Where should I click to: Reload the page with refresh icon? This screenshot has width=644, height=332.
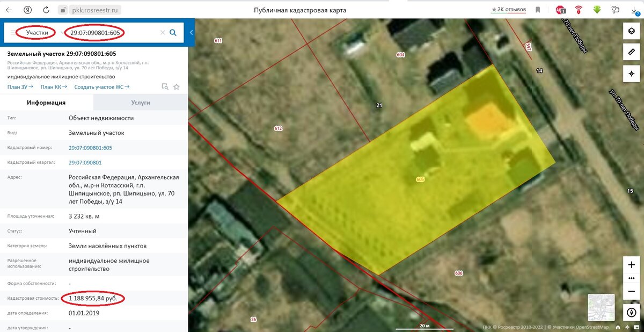pyautogui.click(x=46, y=10)
